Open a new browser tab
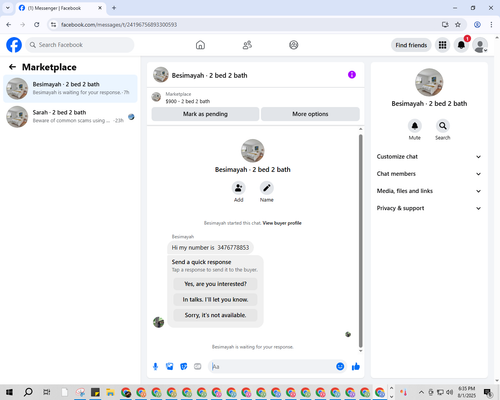This screenshot has width=500, height=400. coord(114,8)
